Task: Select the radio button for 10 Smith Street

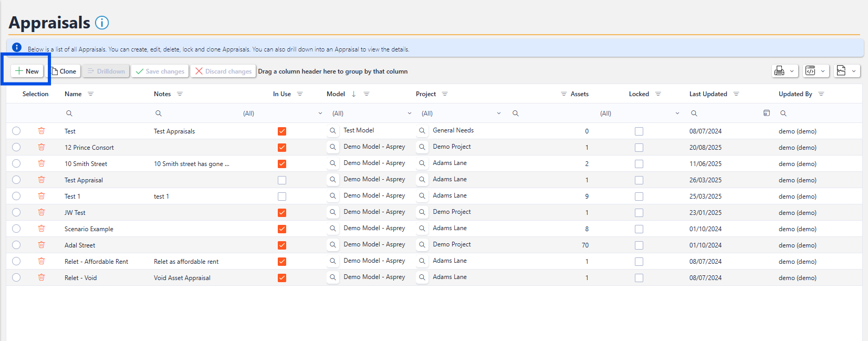Action: 16,163
